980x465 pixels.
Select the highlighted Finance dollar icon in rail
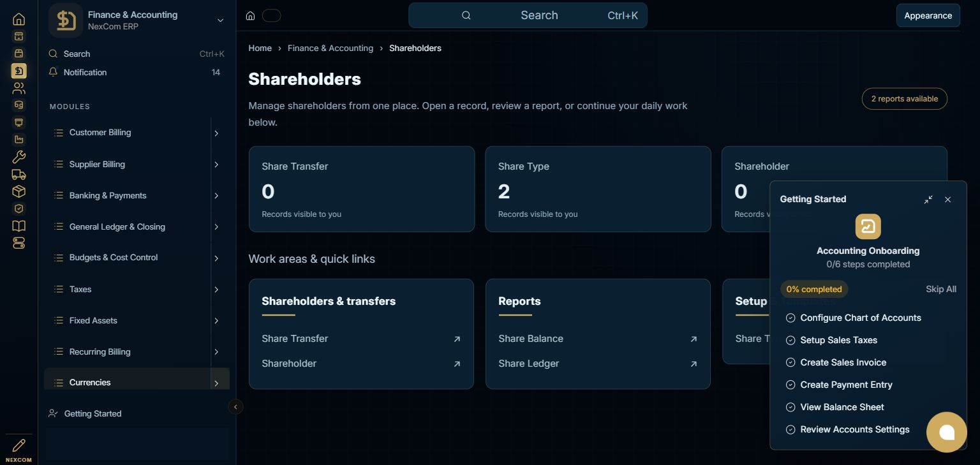[19, 71]
